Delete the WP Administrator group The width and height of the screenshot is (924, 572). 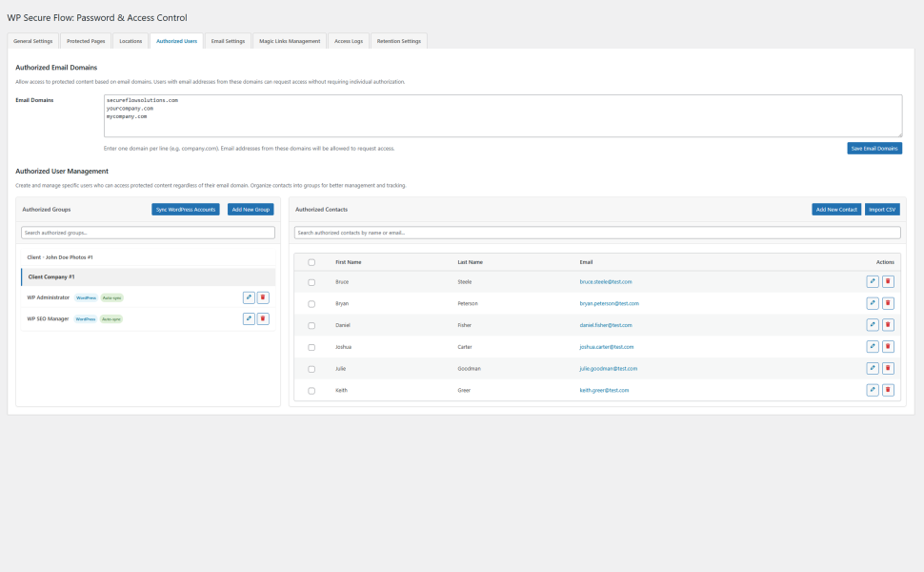[263, 297]
